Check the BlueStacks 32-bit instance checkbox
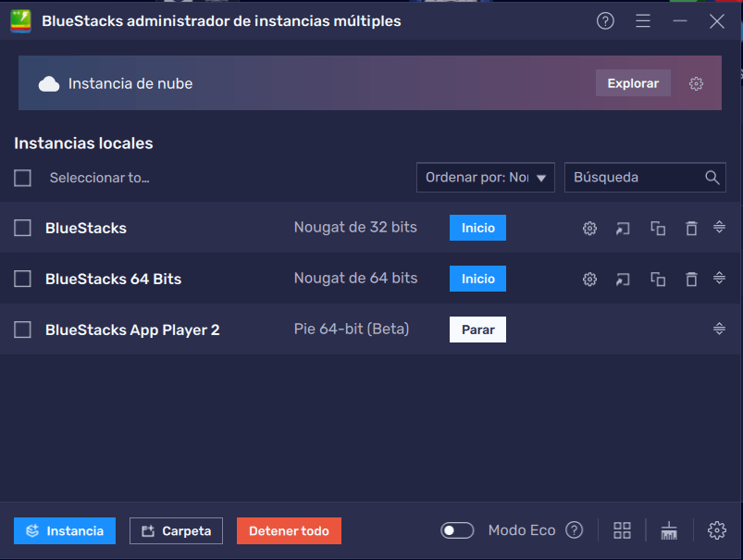Image resolution: width=743 pixels, height=560 pixels. [22, 228]
